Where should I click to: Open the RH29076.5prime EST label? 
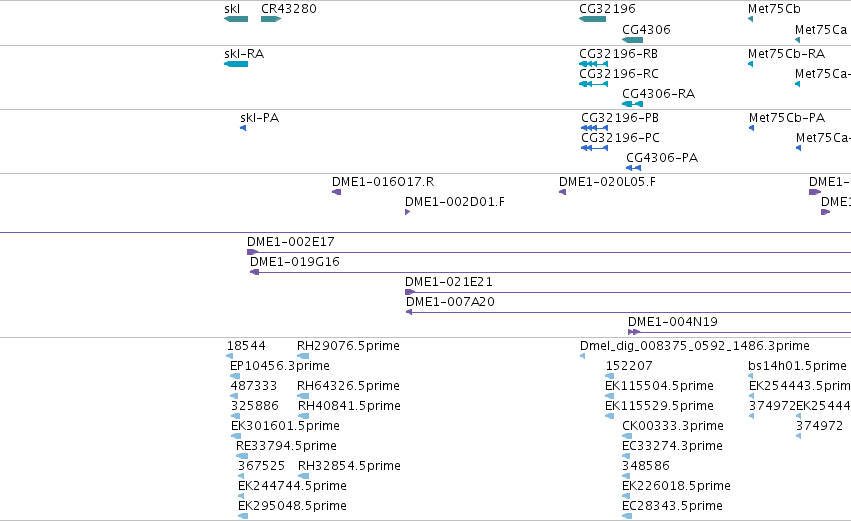point(348,346)
